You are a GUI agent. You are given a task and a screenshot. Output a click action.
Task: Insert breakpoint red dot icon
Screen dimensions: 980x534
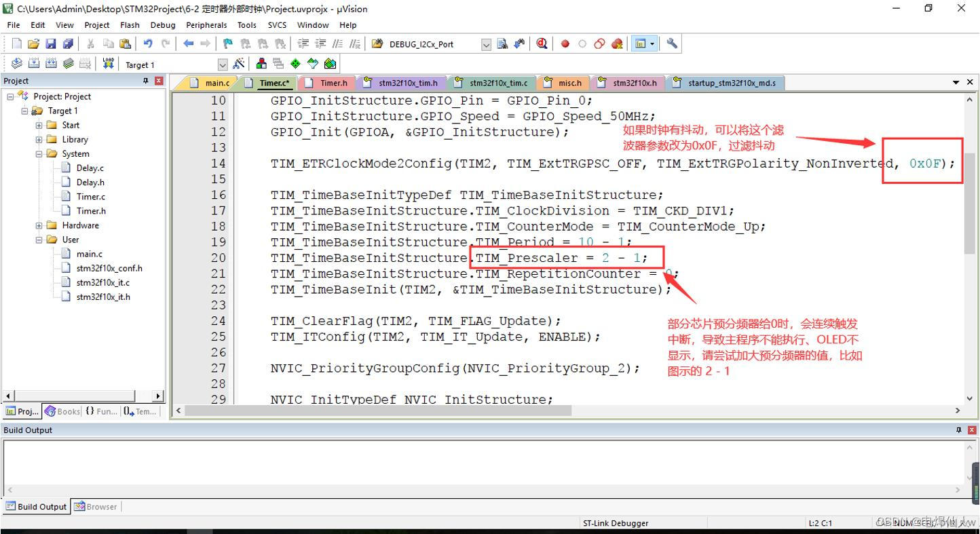(565, 43)
